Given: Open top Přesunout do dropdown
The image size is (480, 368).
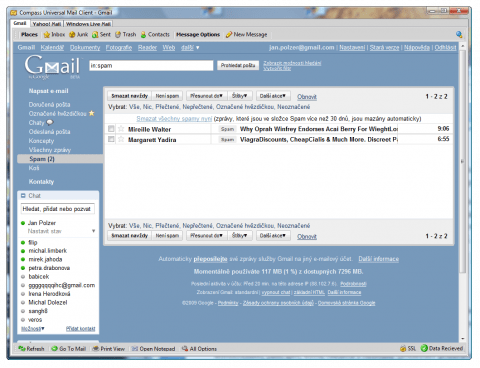Looking at the screenshot, I should tap(206, 96).
